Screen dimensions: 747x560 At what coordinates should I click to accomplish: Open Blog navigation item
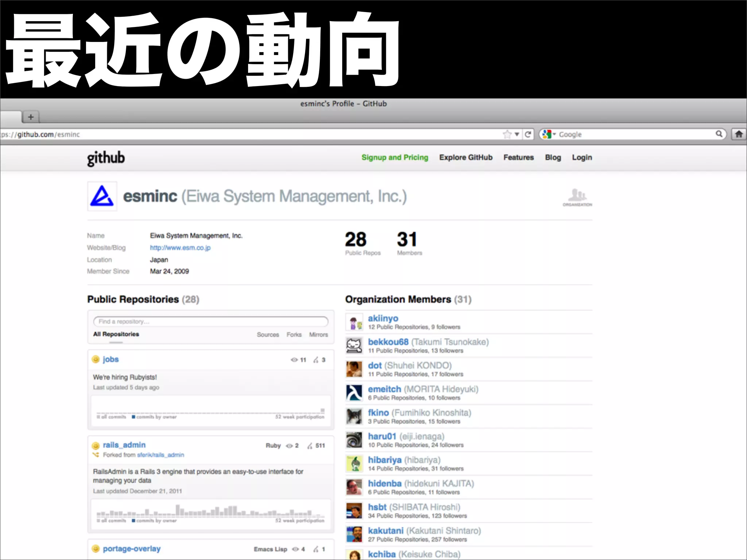point(553,157)
